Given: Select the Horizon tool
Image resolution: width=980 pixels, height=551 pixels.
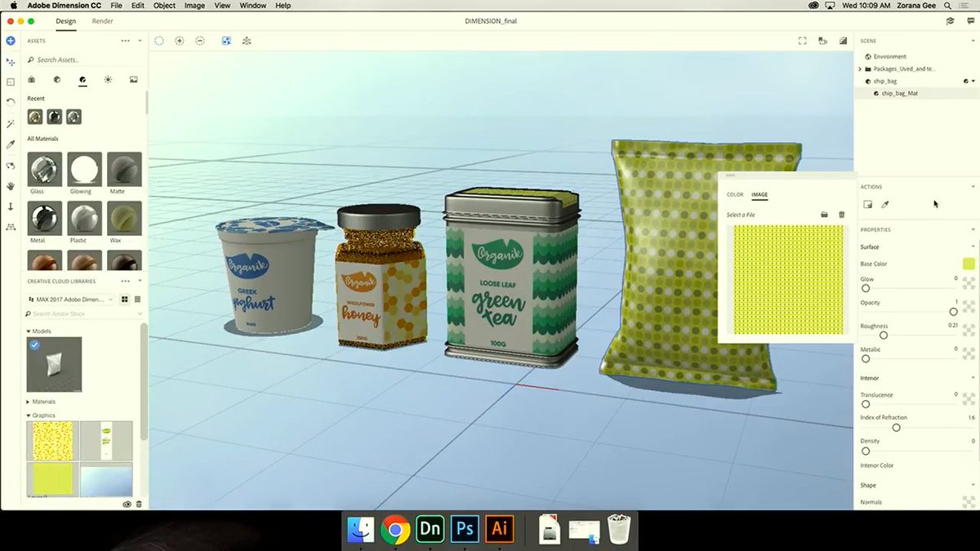Looking at the screenshot, I should coord(11,227).
